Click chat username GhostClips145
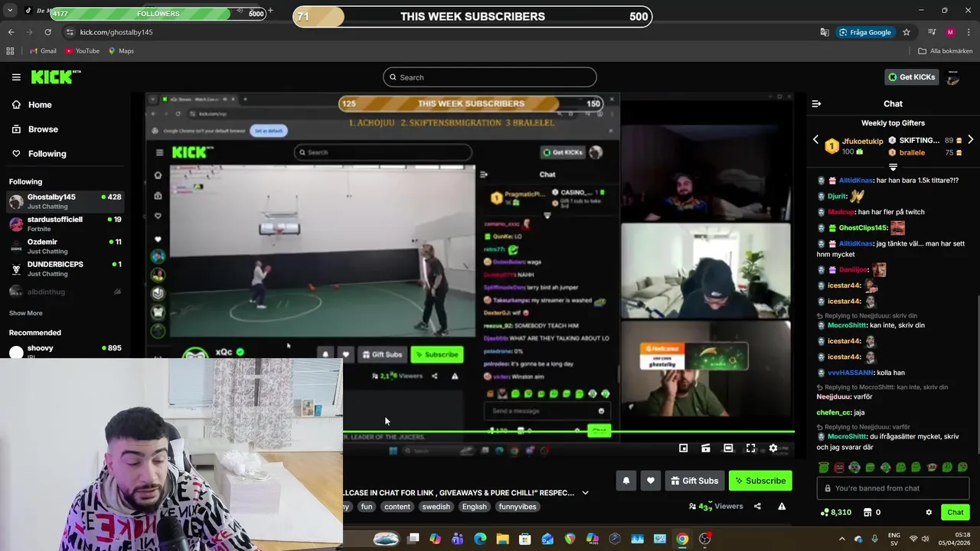Screen dimensions: 980x551 coord(863,228)
